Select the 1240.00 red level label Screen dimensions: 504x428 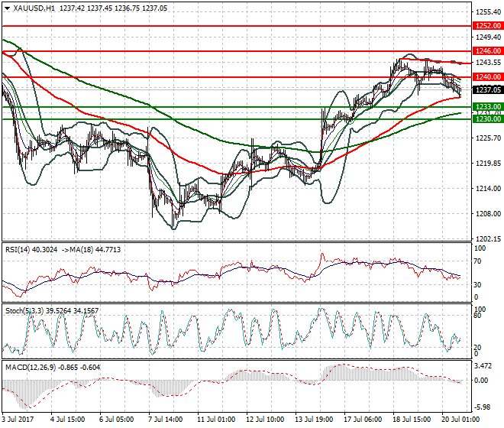click(488, 77)
